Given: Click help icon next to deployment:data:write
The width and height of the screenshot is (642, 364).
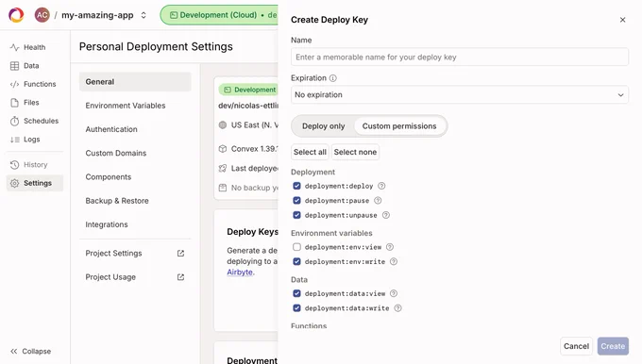Looking at the screenshot, I should click(397, 308).
